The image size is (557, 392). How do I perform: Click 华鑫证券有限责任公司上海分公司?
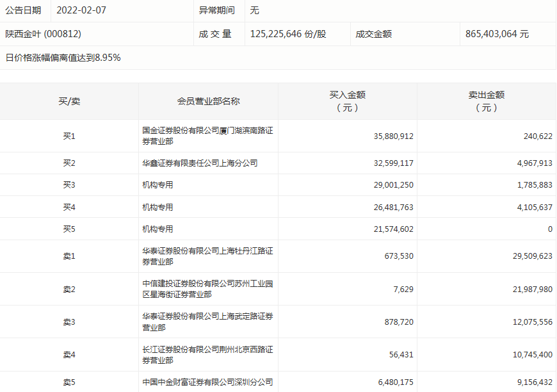(200, 163)
